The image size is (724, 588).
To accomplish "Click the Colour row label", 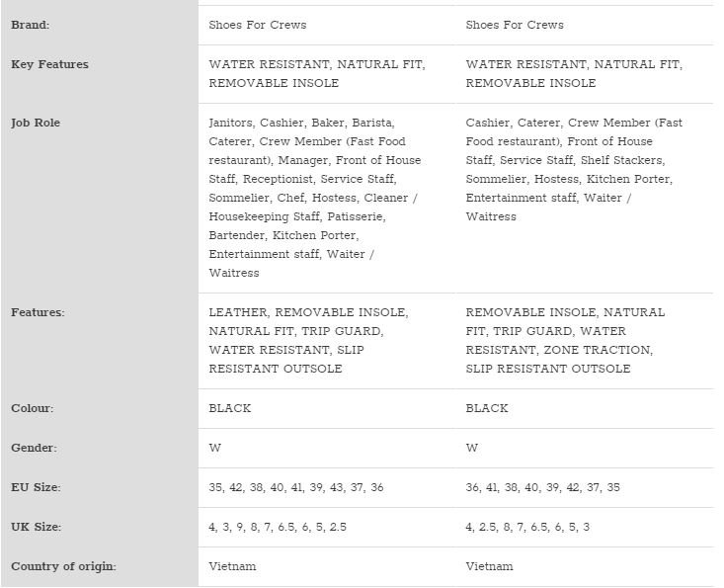I will pos(33,408).
